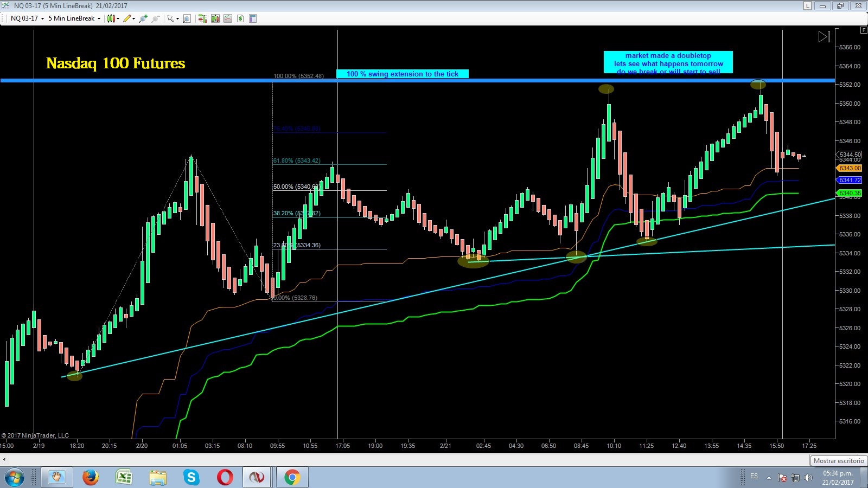Restore down the chart window
Viewport: 868px width, 488px height.
coord(840,6)
